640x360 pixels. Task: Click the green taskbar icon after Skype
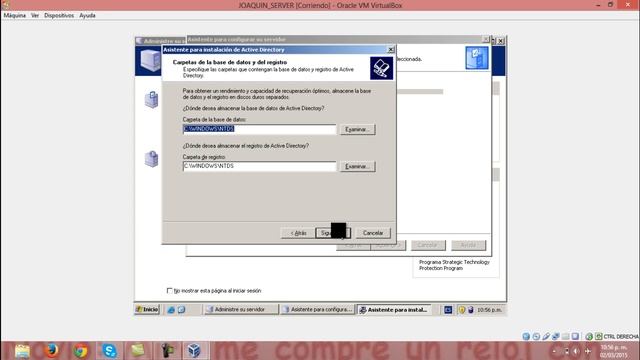pos(138,351)
